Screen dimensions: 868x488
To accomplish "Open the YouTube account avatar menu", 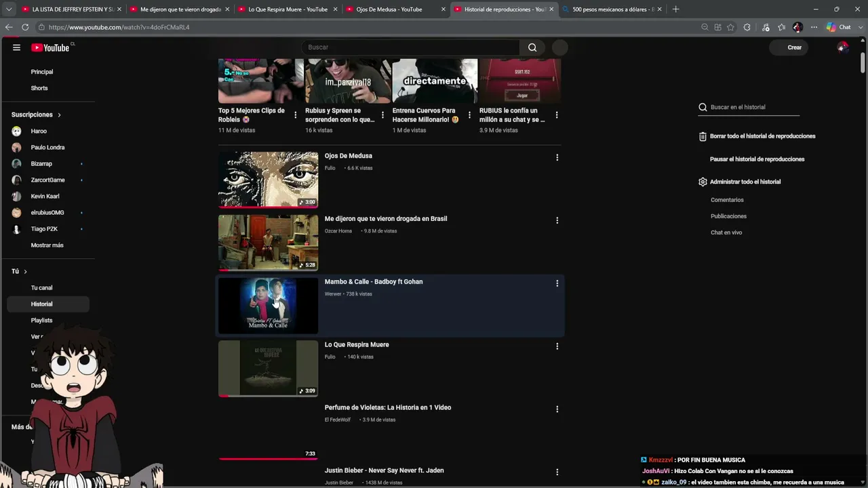I will tap(842, 47).
